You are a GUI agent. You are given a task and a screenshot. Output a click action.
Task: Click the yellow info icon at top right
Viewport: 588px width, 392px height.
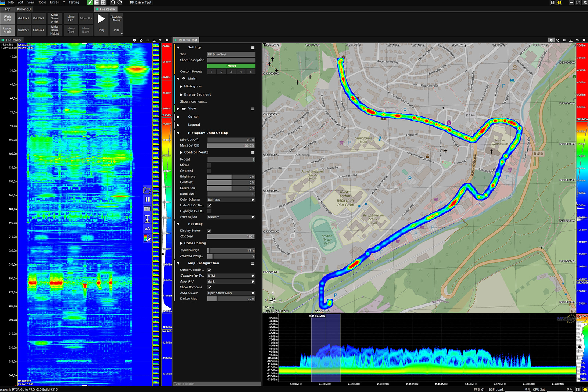click(559, 3)
